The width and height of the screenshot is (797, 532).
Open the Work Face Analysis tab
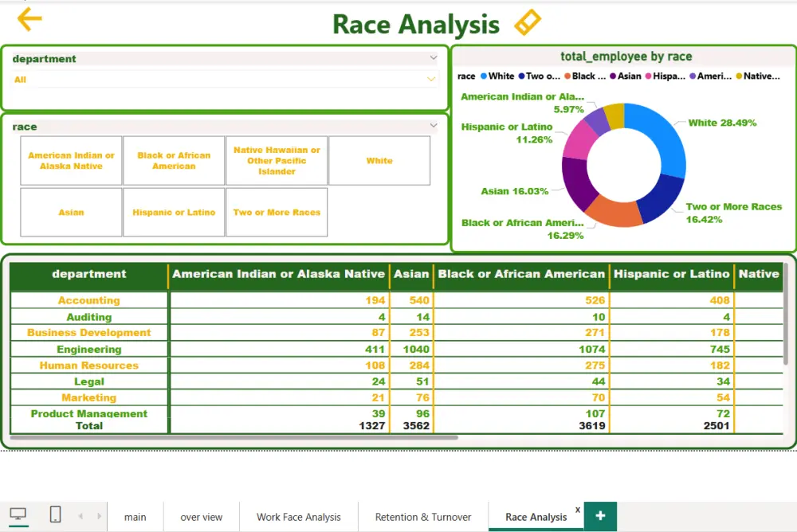298,517
